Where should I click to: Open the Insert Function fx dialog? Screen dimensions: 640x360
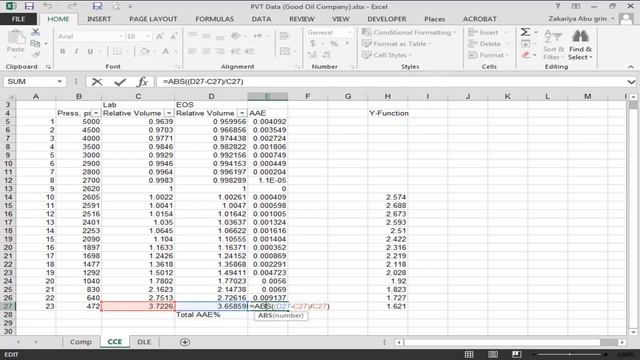(x=142, y=82)
